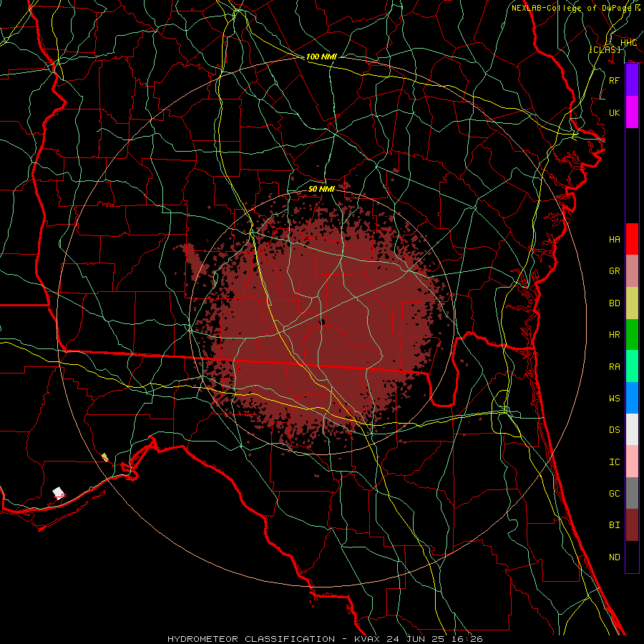The image size is (644, 644).
Task: Click the 100 NMI range ring label
Action: [x=321, y=57]
